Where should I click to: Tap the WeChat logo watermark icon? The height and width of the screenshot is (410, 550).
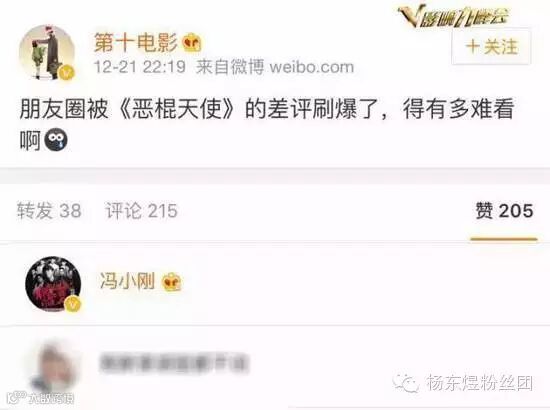(x=406, y=382)
